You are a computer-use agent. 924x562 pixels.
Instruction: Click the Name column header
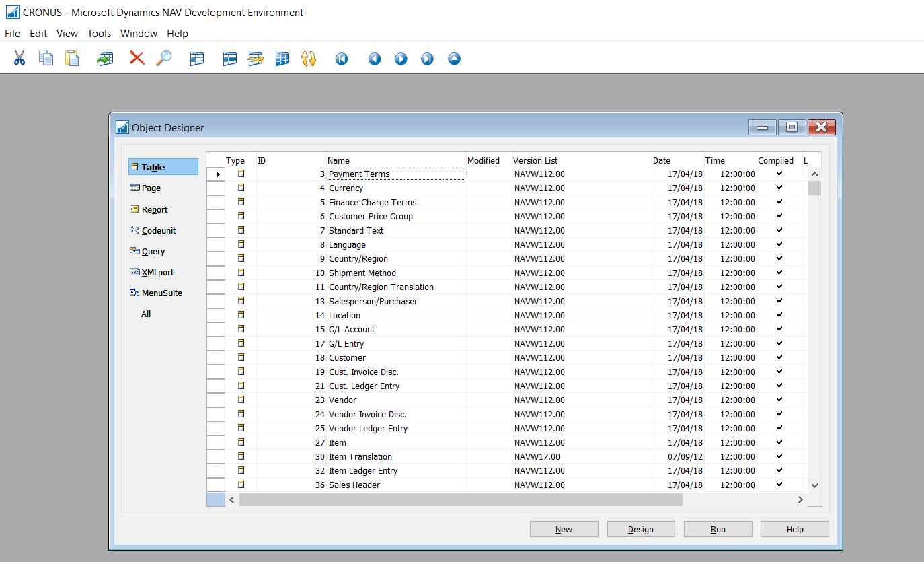pyautogui.click(x=396, y=160)
